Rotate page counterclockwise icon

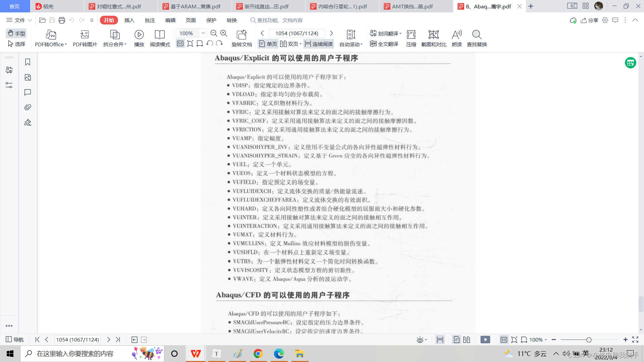[x=210, y=43]
